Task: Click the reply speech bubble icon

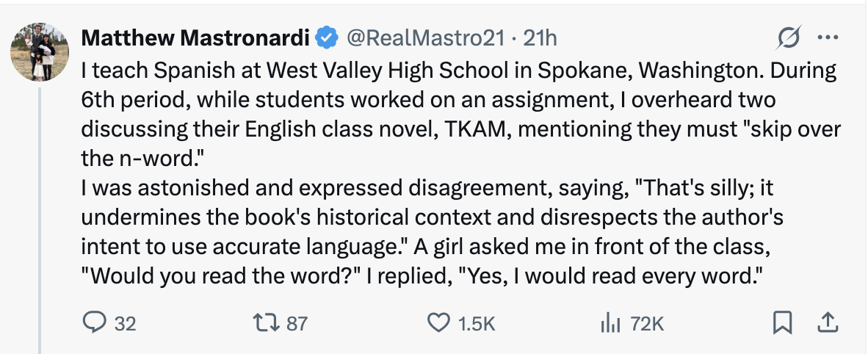Action: 93,322
